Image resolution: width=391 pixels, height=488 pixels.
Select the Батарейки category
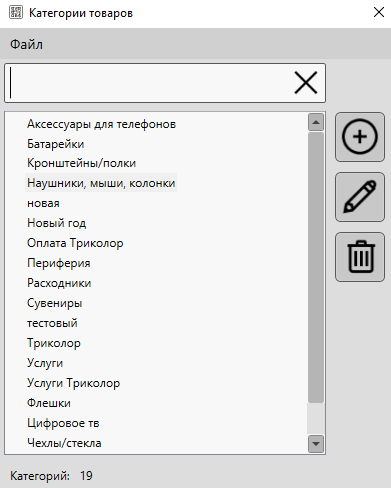click(x=56, y=144)
